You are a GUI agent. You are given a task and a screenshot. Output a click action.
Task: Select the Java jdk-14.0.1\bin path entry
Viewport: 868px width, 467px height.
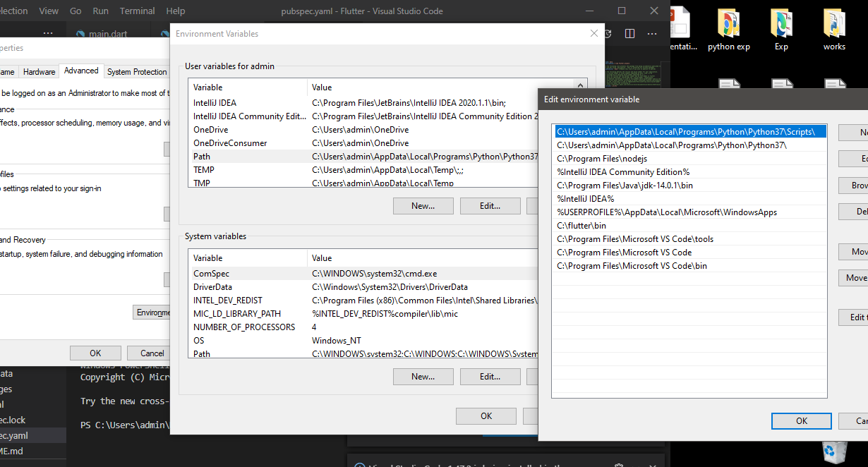tap(690, 186)
